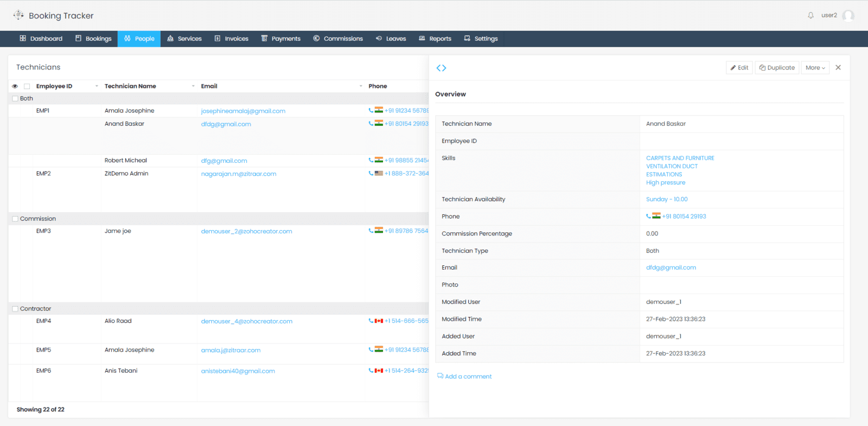Open the user2 profile avatar
The width and height of the screenshot is (868, 426).
(x=848, y=16)
